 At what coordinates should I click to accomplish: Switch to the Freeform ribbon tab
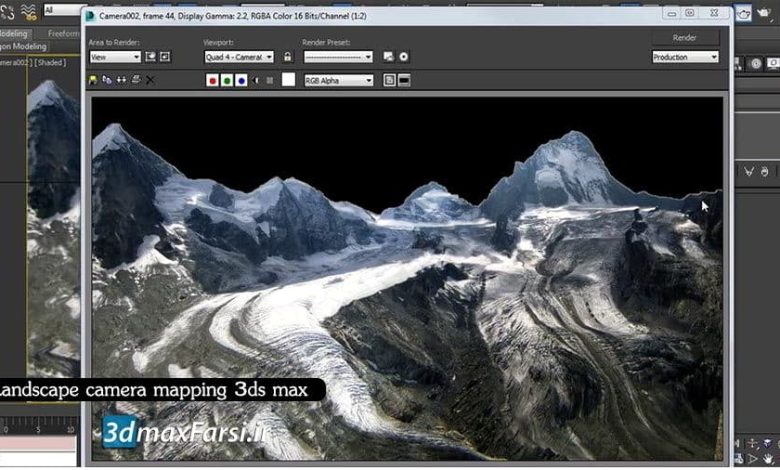64,34
